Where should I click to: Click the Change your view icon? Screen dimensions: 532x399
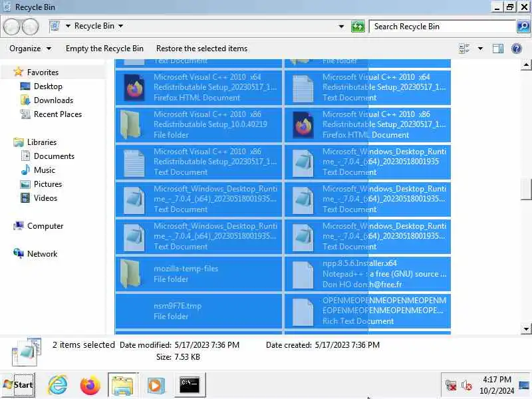464,49
